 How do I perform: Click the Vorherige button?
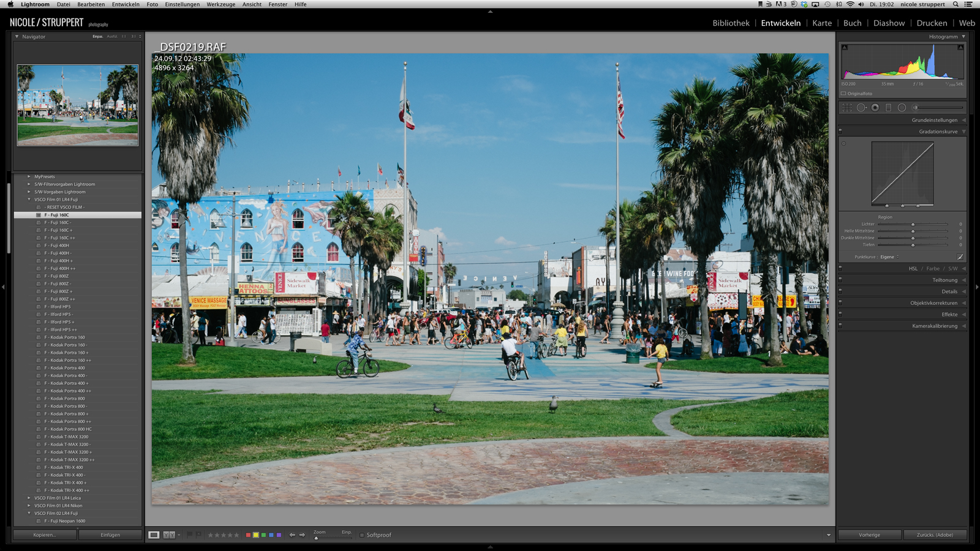tap(869, 535)
